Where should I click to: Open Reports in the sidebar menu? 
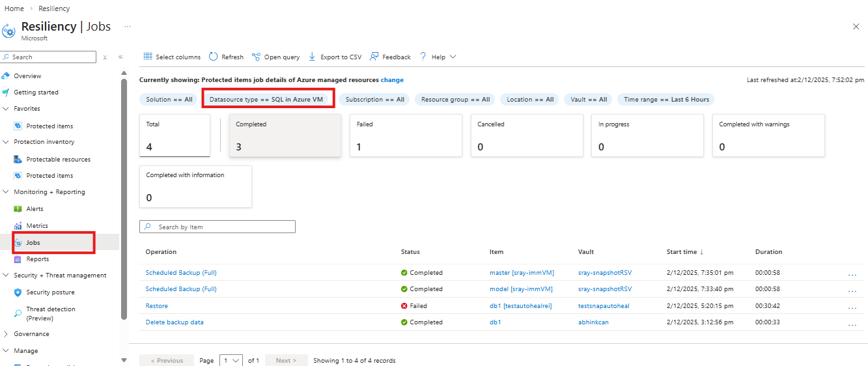click(x=38, y=259)
